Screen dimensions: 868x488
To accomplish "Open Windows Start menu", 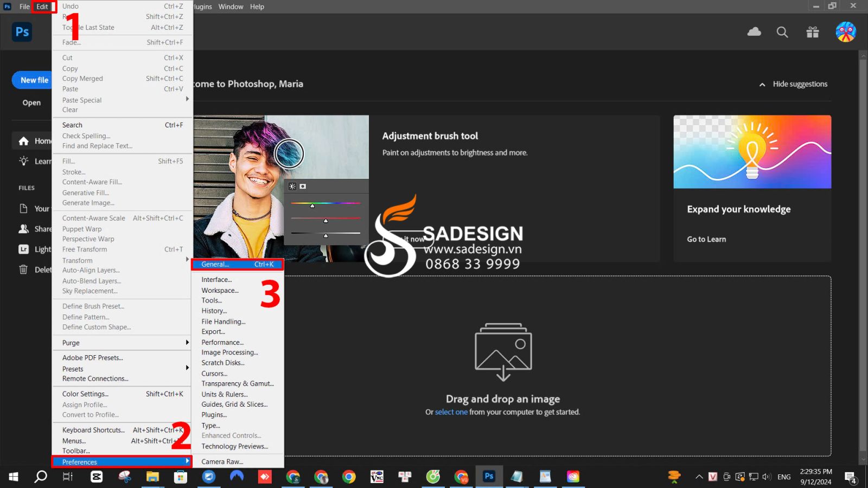I will (14, 477).
